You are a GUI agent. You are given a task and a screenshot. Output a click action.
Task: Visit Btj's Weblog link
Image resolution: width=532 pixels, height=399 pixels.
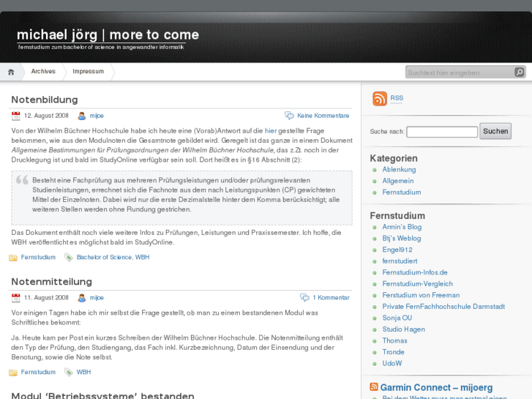(402, 239)
